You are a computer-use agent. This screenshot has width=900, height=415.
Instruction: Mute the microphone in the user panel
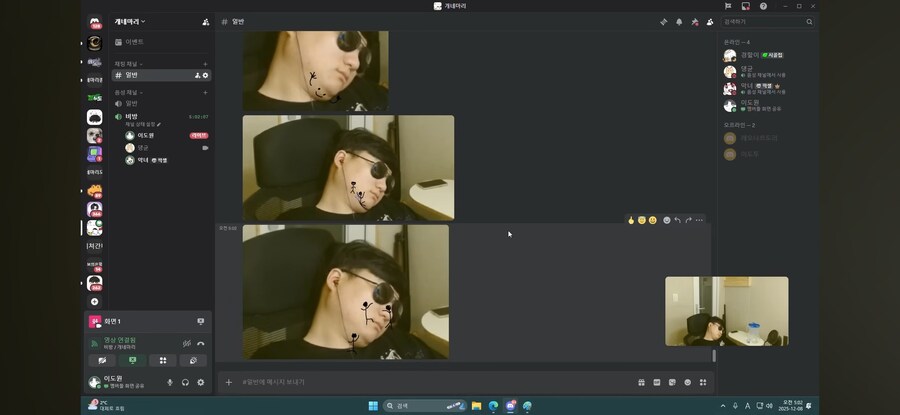(x=170, y=382)
